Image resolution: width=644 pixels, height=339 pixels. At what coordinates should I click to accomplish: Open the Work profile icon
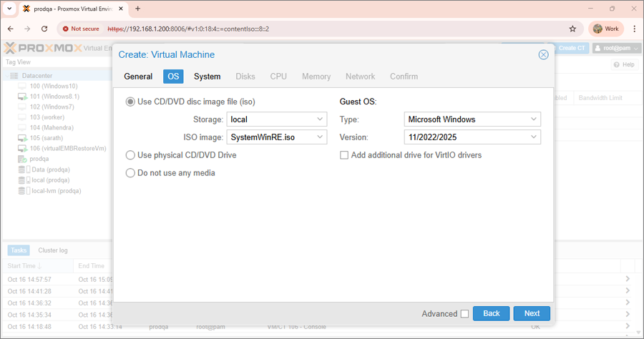point(605,29)
